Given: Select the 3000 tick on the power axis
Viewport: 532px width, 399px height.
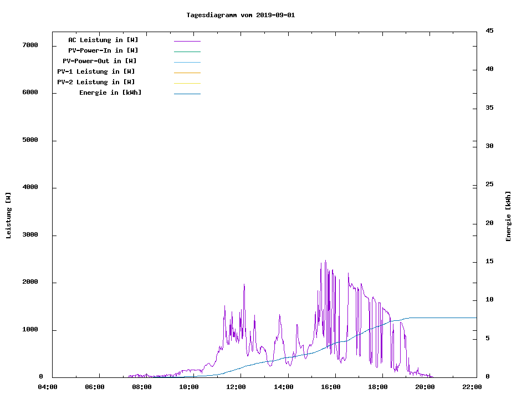Looking at the screenshot, I should click(30, 235).
